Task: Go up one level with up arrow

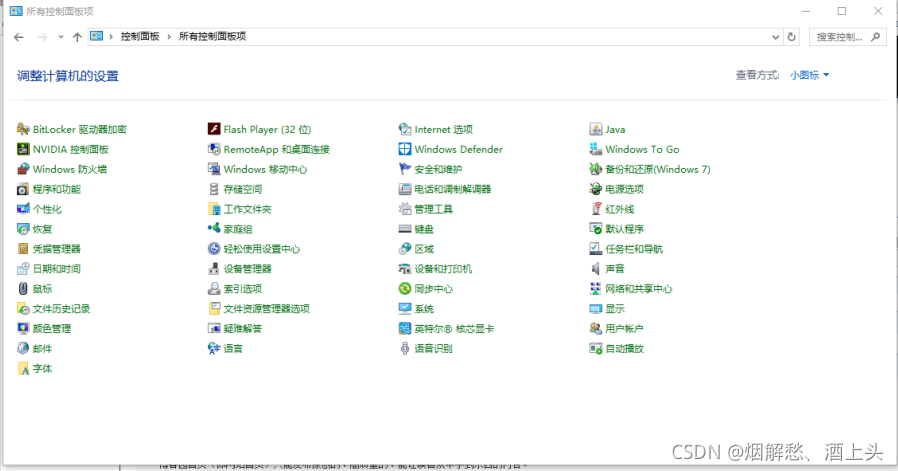Action: (x=77, y=37)
